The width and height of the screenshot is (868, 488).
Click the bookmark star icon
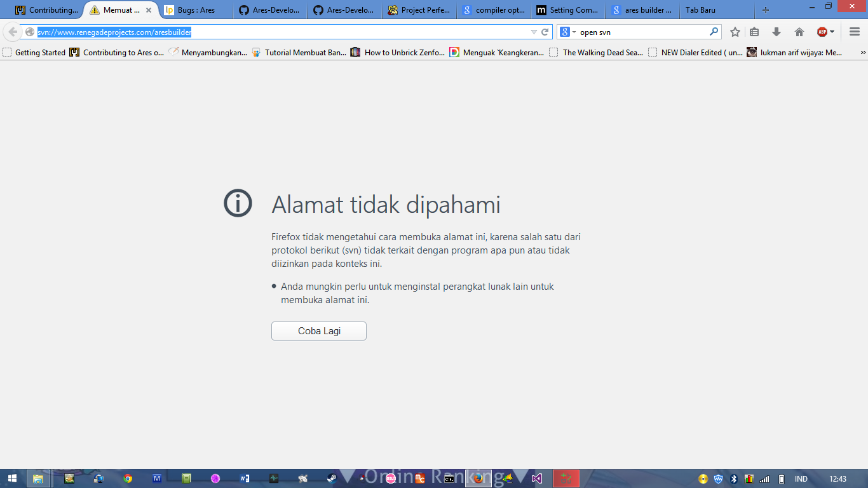point(735,32)
